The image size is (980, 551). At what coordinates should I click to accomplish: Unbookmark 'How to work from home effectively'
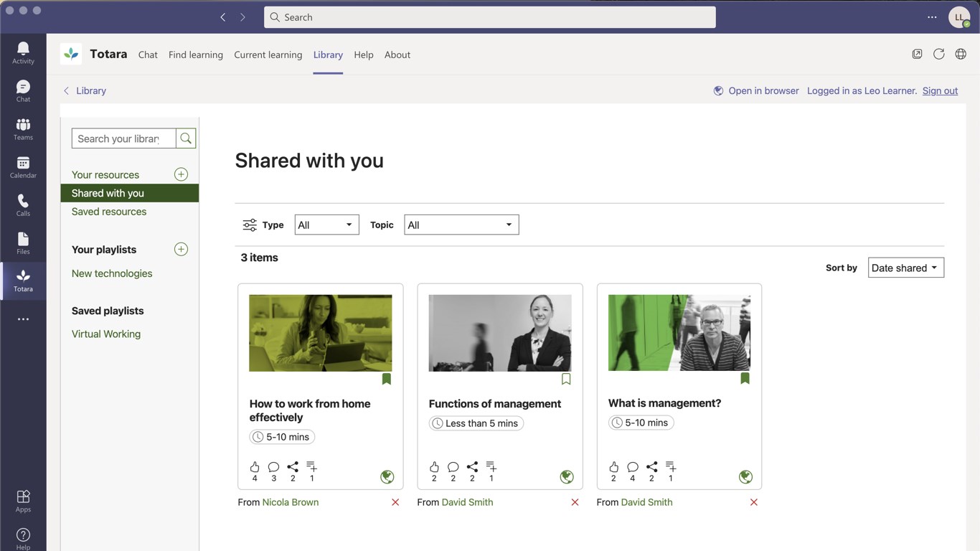click(387, 379)
